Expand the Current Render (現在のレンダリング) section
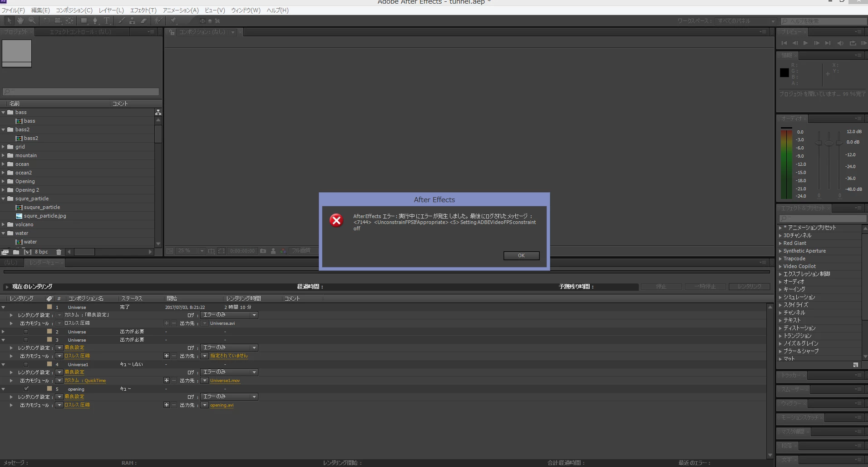868x467 pixels. [6, 287]
